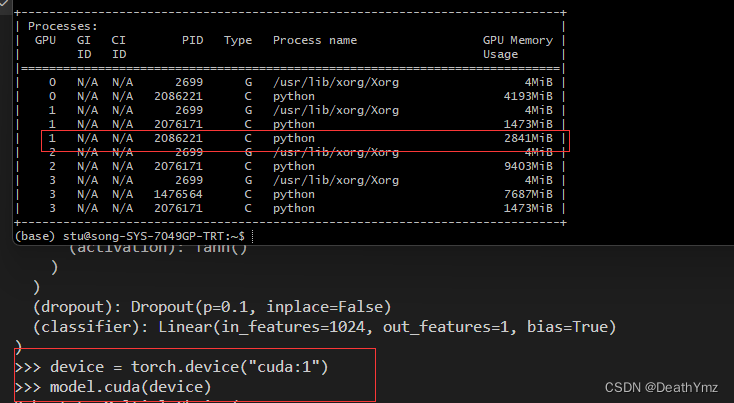Select the 2841MiB memory value

coord(528,138)
